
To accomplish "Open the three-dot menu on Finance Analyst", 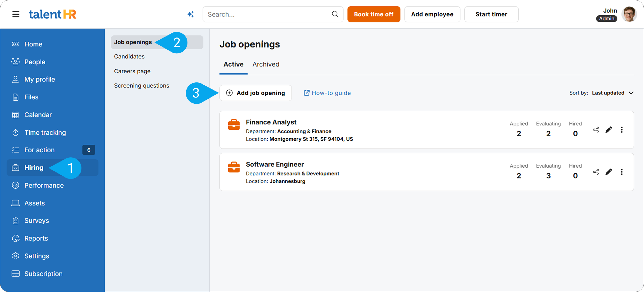I will click(x=622, y=129).
